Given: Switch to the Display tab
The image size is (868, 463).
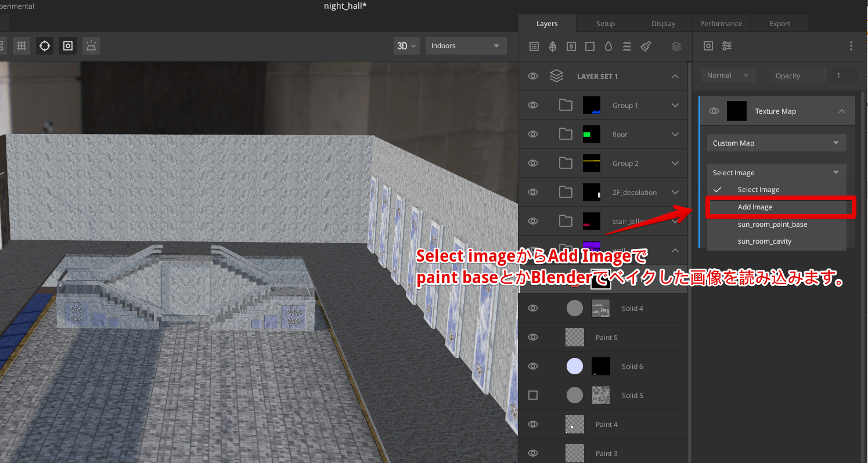Looking at the screenshot, I should point(663,23).
